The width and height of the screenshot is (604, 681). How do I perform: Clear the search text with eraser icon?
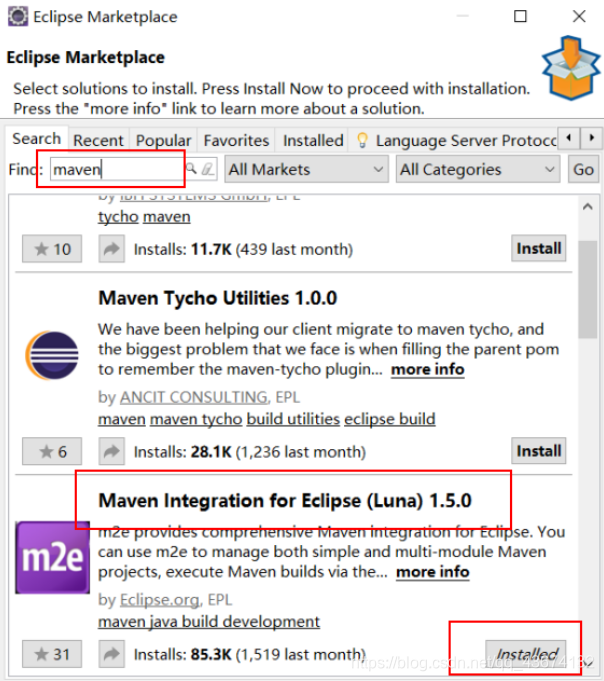(208, 169)
